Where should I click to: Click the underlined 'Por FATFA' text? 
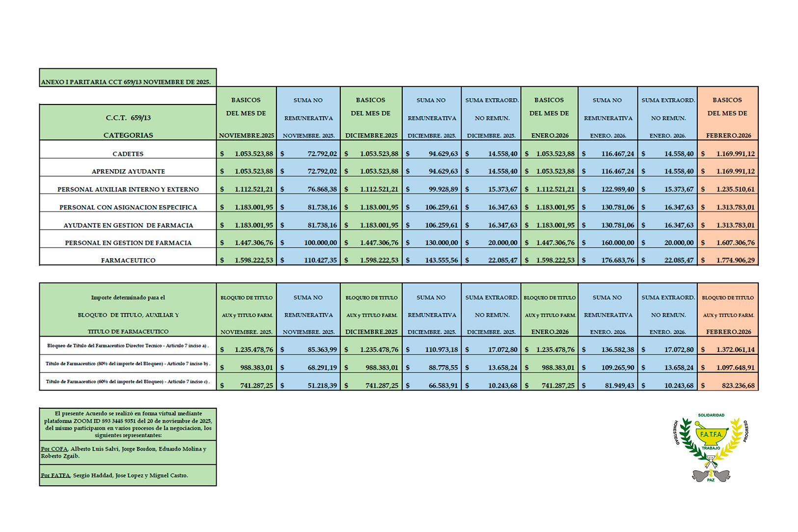tap(55, 475)
